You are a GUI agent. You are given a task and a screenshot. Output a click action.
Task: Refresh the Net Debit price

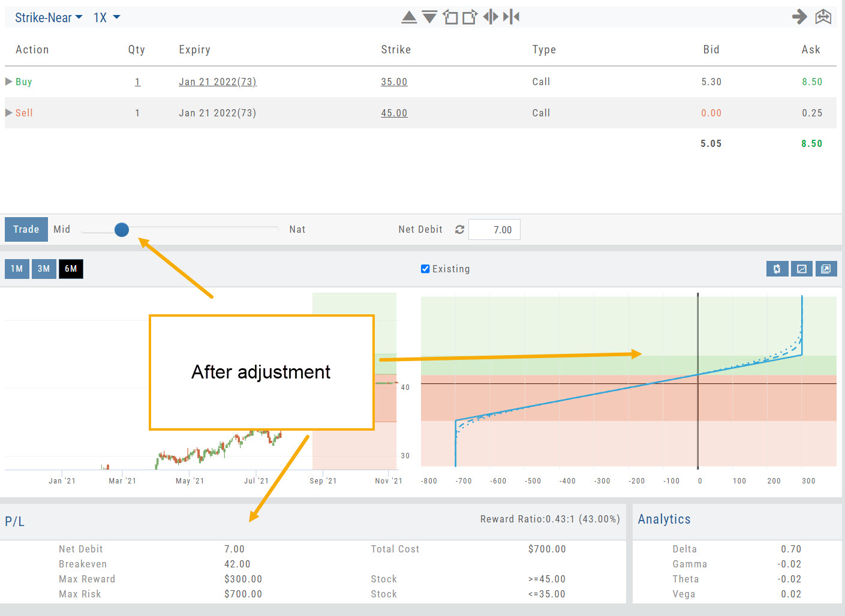[x=459, y=230]
